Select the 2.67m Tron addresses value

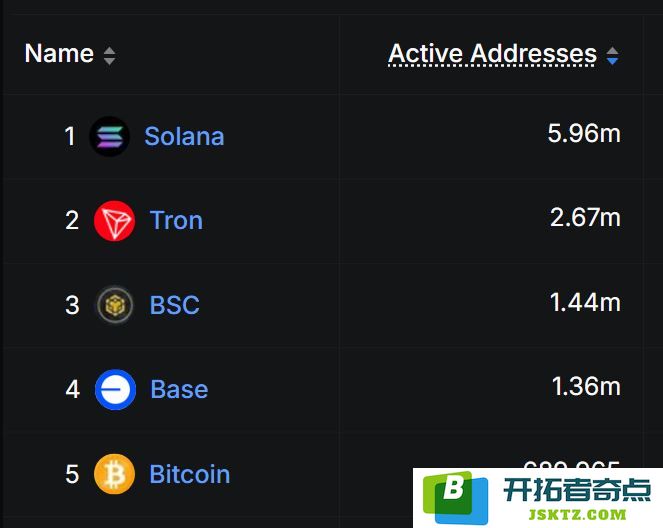tap(585, 218)
